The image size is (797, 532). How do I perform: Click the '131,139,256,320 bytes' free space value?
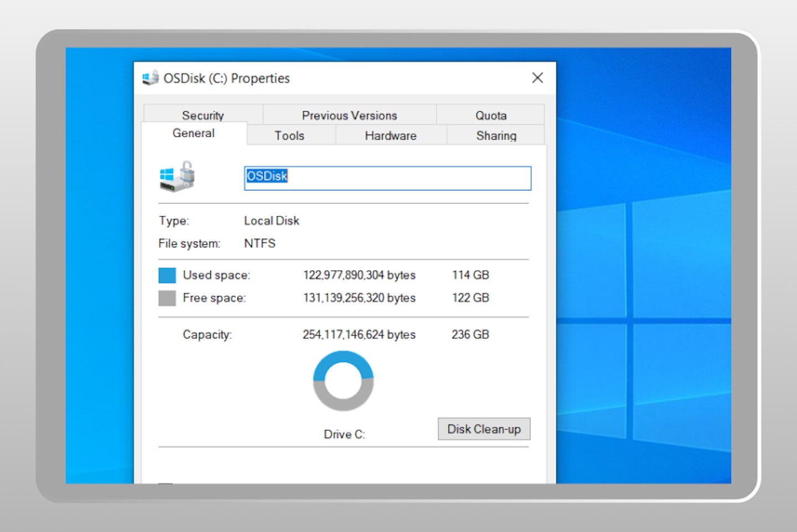[x=359, y=298]
